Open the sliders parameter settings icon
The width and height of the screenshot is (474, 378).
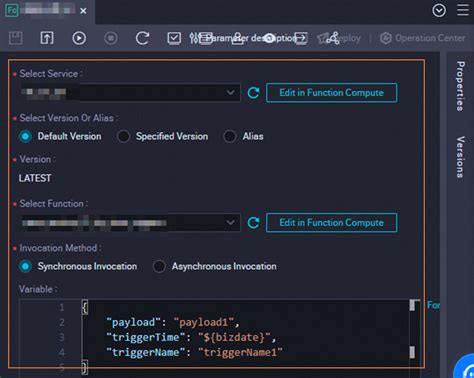tap(194, 38)
